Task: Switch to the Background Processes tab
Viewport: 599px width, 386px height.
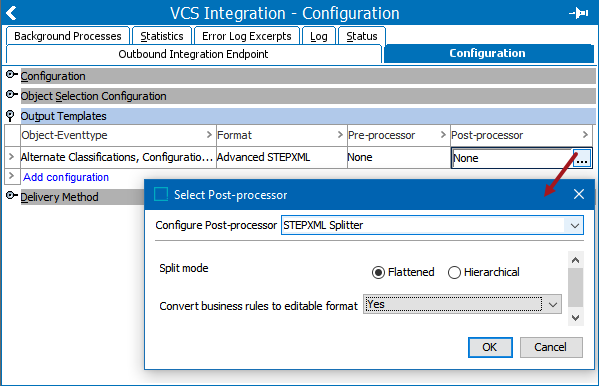Action: pos(68,36)
